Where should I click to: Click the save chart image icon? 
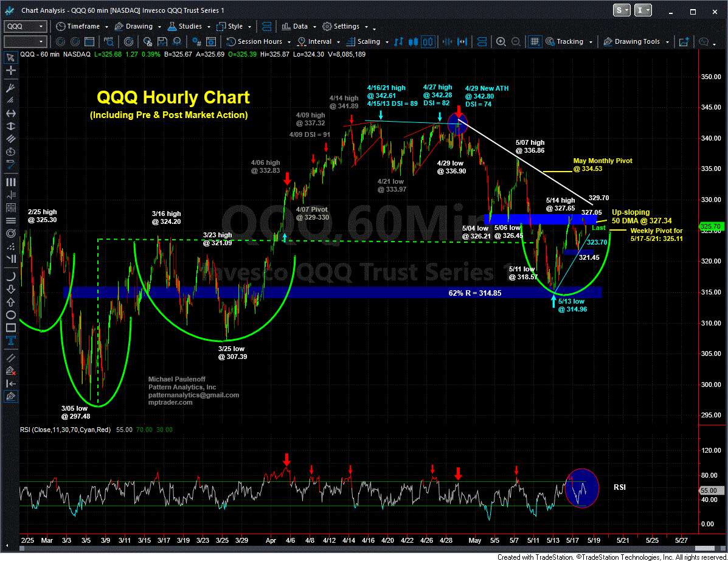(162, 42)
